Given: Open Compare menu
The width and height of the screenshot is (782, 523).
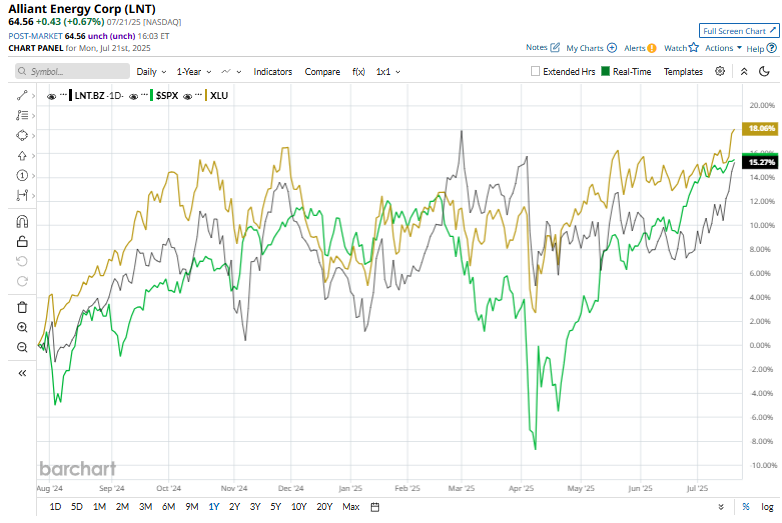Looking at the screenshot, I should tap(322, 72).
